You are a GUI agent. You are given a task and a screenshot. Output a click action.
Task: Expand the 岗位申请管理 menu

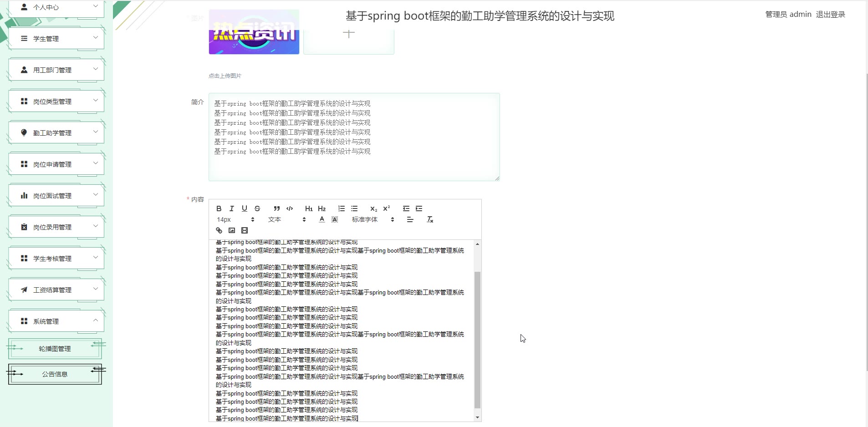[56, 164]
